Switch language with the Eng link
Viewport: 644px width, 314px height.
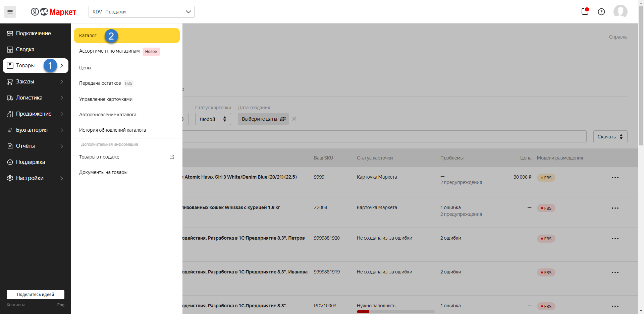61,305
